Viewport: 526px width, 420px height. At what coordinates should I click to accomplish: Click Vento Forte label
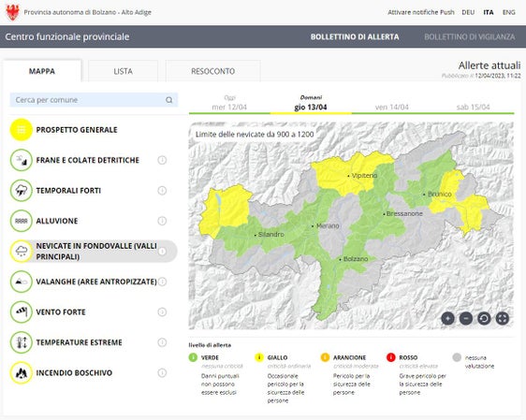coord(61,312)
